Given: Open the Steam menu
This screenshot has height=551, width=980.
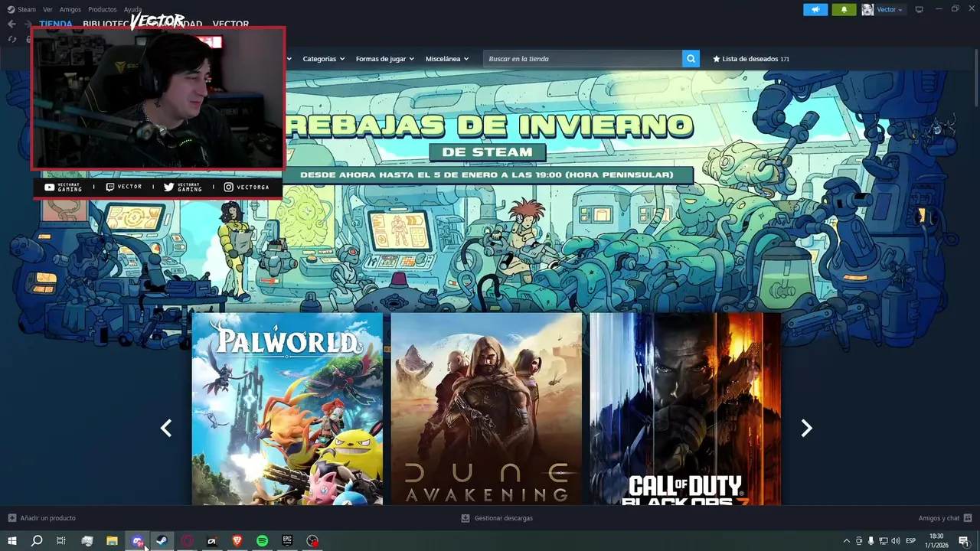Looking at the screenshot, I should [22, 9].
